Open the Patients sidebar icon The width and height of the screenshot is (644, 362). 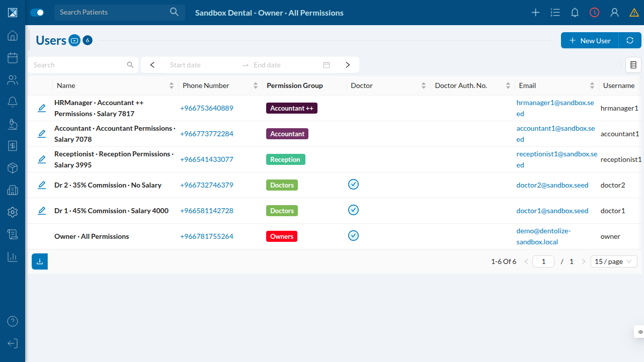[x=13, y=80]
